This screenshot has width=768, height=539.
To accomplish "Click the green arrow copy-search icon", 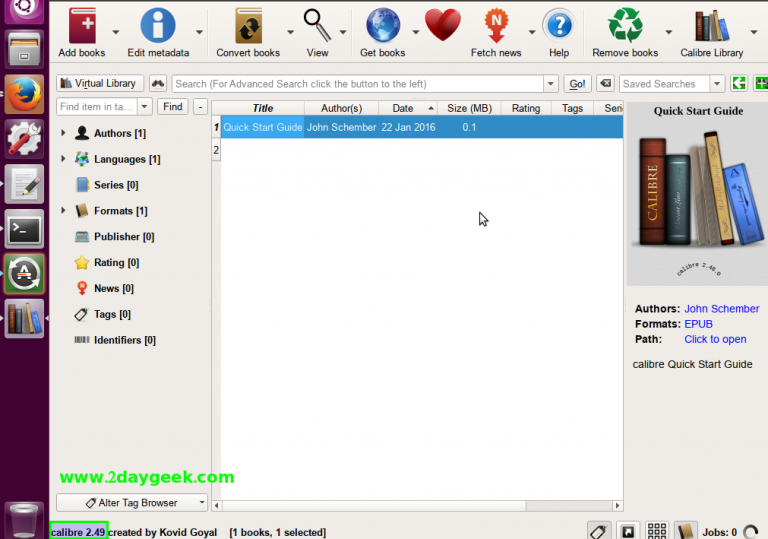I will click(739, 83).
